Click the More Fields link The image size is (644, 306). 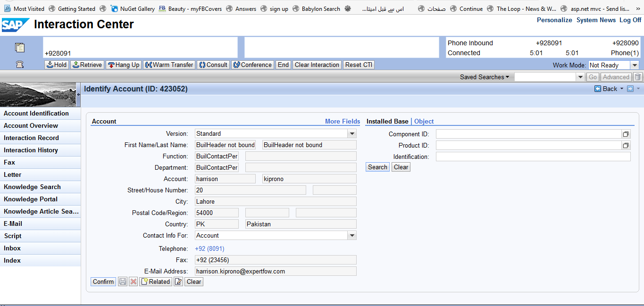point(342,121)
